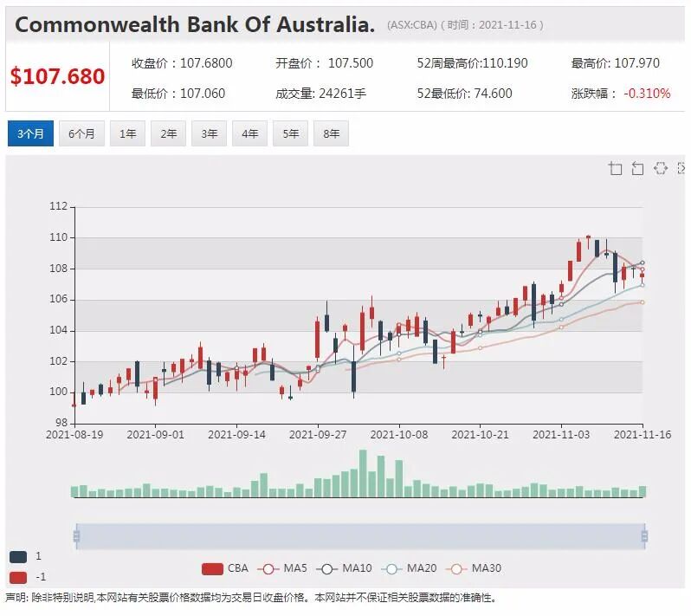Click the 2021-09-14 x-axis date label
The height and width of the screenshot is (616, 691).
[236, 435]
